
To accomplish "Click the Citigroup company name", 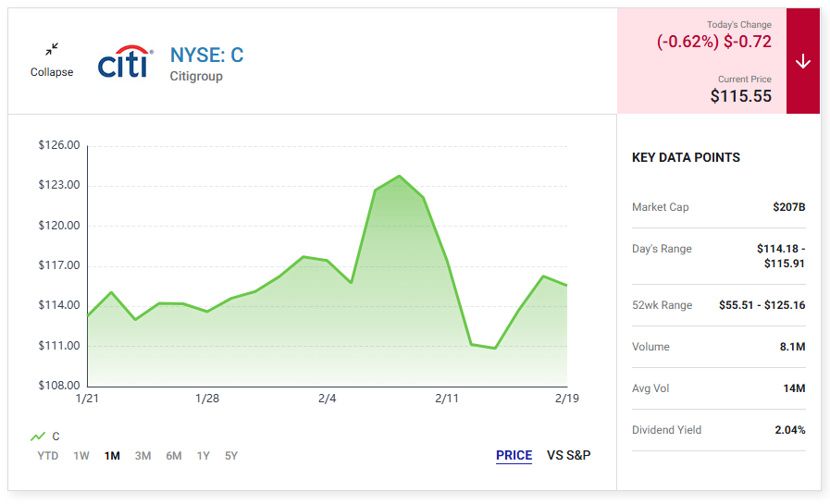I will [196, 76].
